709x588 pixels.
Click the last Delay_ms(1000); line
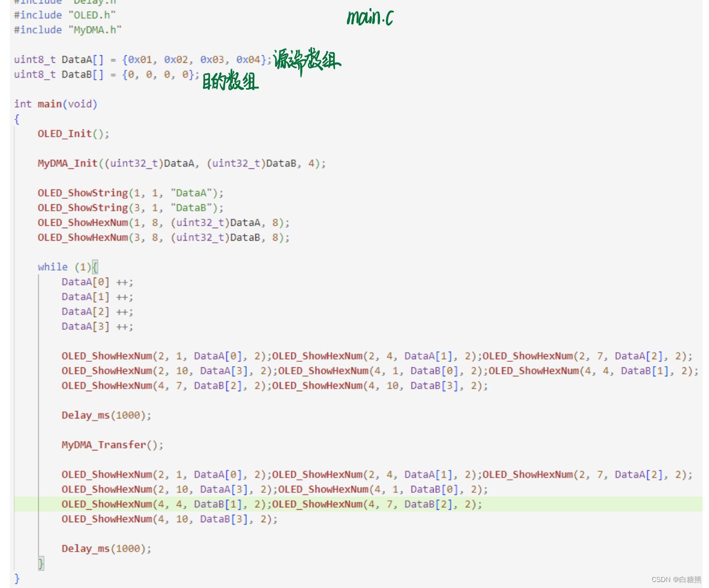(107, 549)
